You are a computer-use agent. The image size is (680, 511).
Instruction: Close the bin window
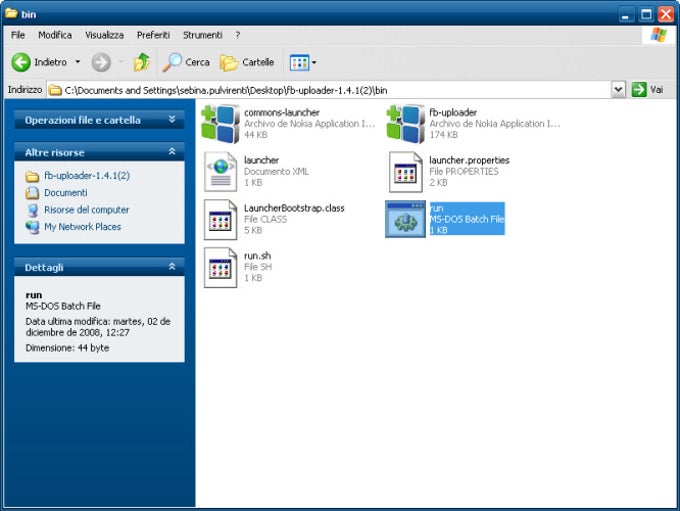666,15
